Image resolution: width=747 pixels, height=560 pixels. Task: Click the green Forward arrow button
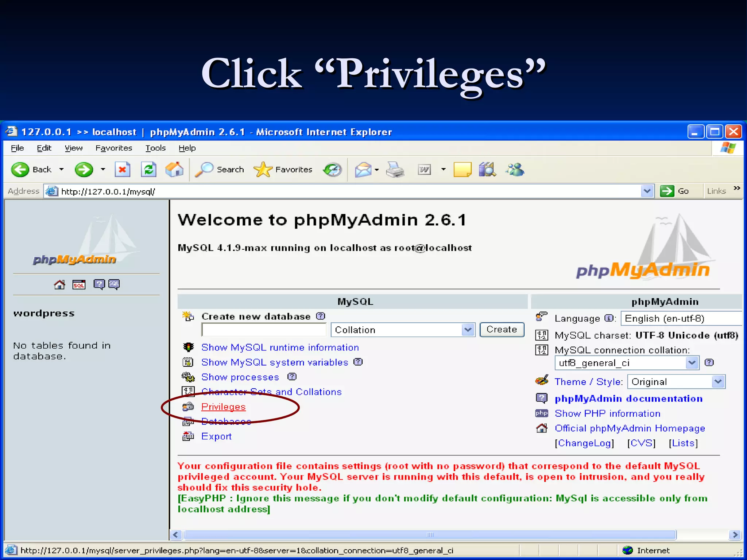(x=84, y=170)
